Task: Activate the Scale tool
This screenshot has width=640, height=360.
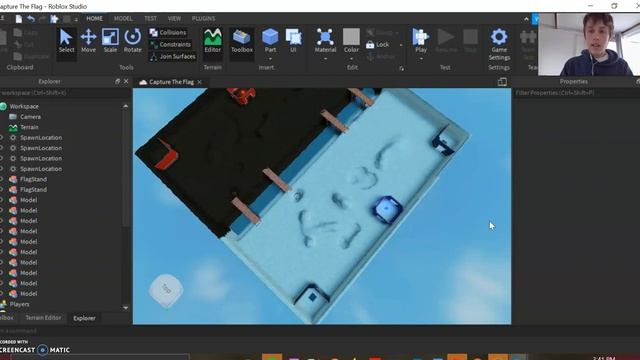Action: point(110,41)
